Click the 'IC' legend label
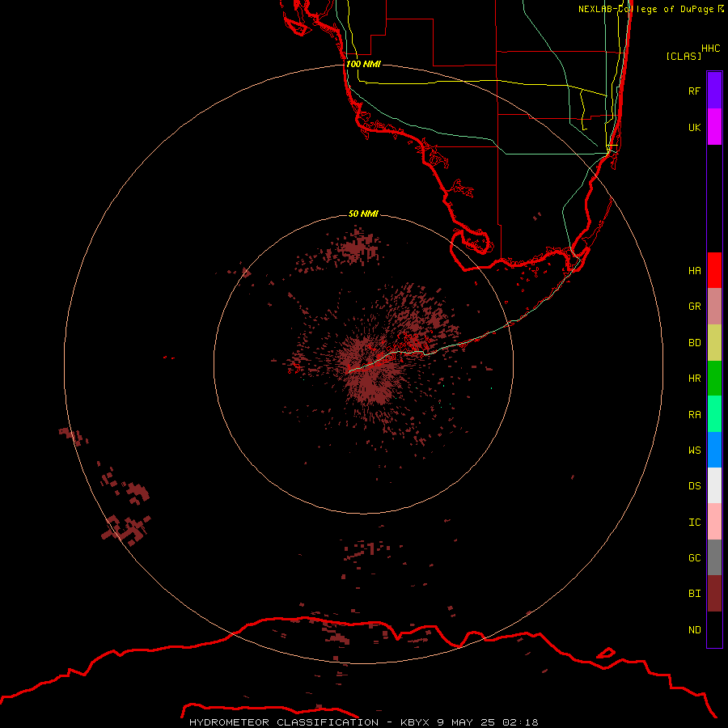Image resolution: width=728 pixels, height=728 pixels. click(694, 522)
